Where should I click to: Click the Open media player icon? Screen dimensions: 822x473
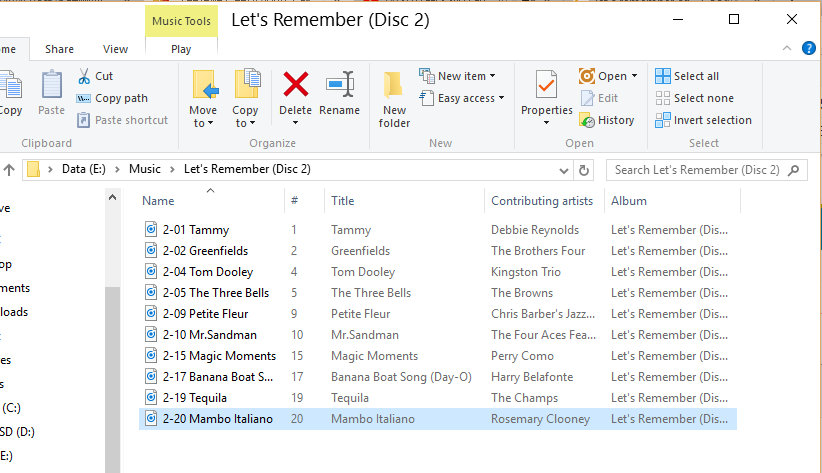coord(587,76)
